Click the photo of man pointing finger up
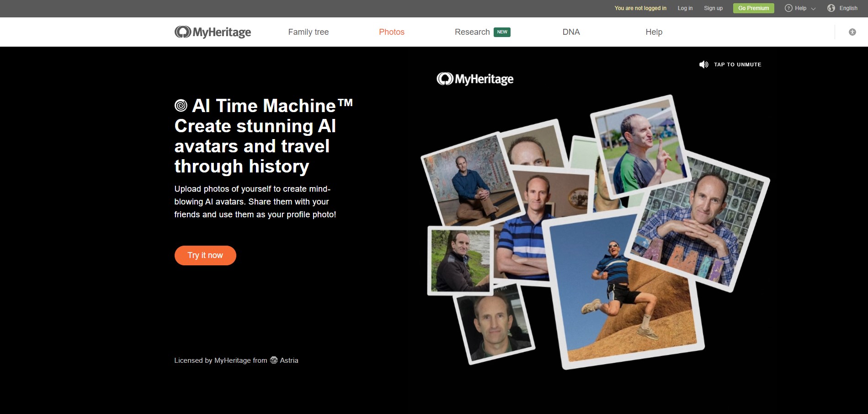868x414 pixels. click(640, 146)
